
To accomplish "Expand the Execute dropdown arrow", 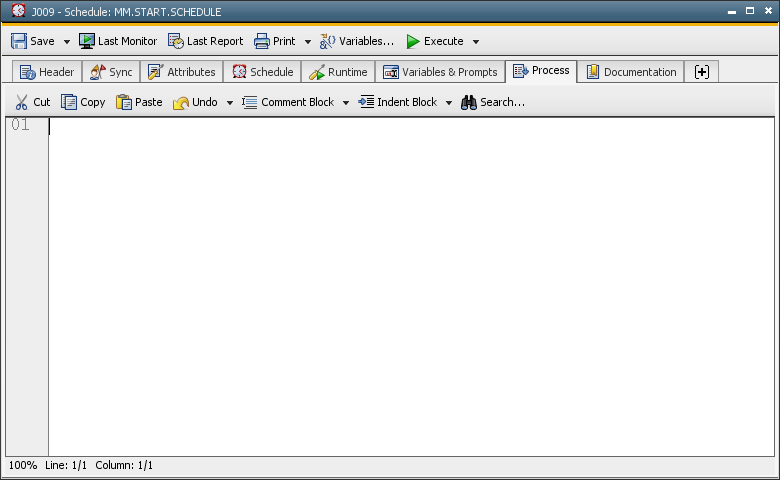I will [x=476, y=42].
